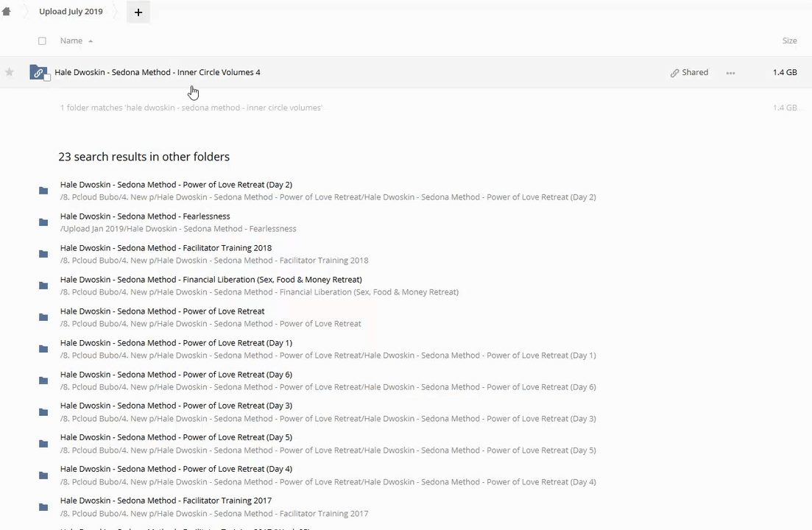Open the Fearlessness folder result
Viewport: 812px width, 530px height.
pyautogui.click(x=145, y=216)
